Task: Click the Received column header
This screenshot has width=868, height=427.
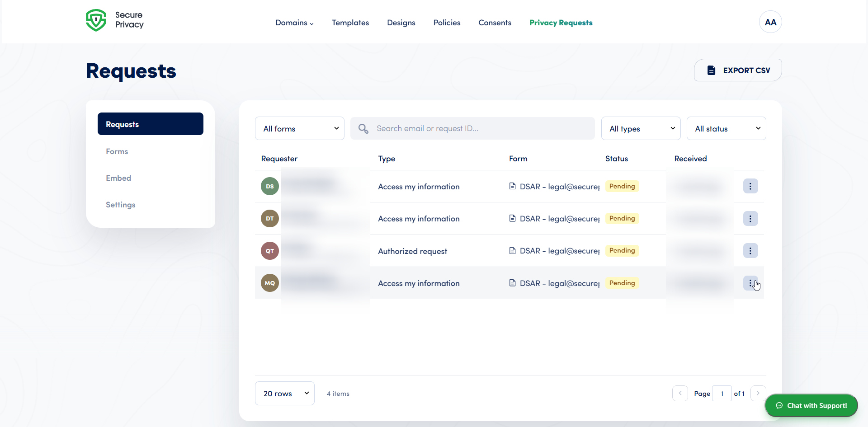Action: pos(690,159)
